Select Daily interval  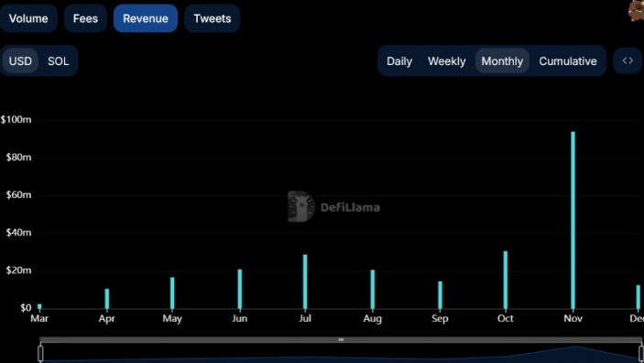[x=399, y=61]
